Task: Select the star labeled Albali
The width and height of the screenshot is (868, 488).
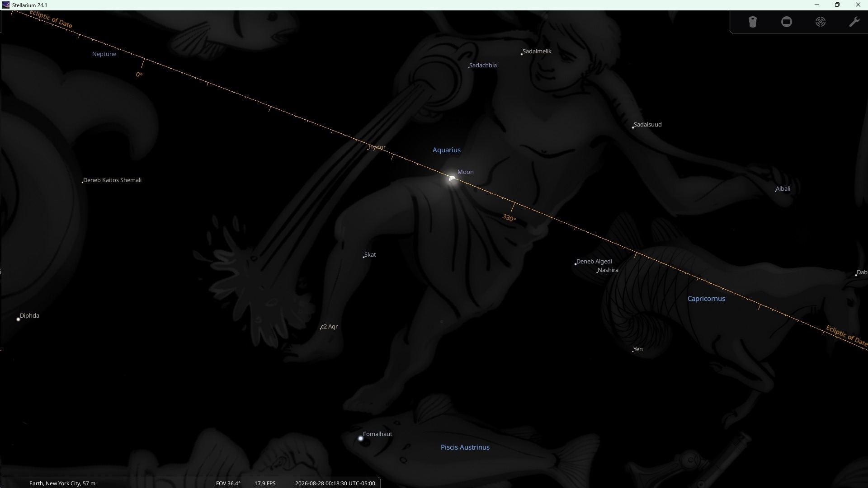Action: (x=776, y=191)
